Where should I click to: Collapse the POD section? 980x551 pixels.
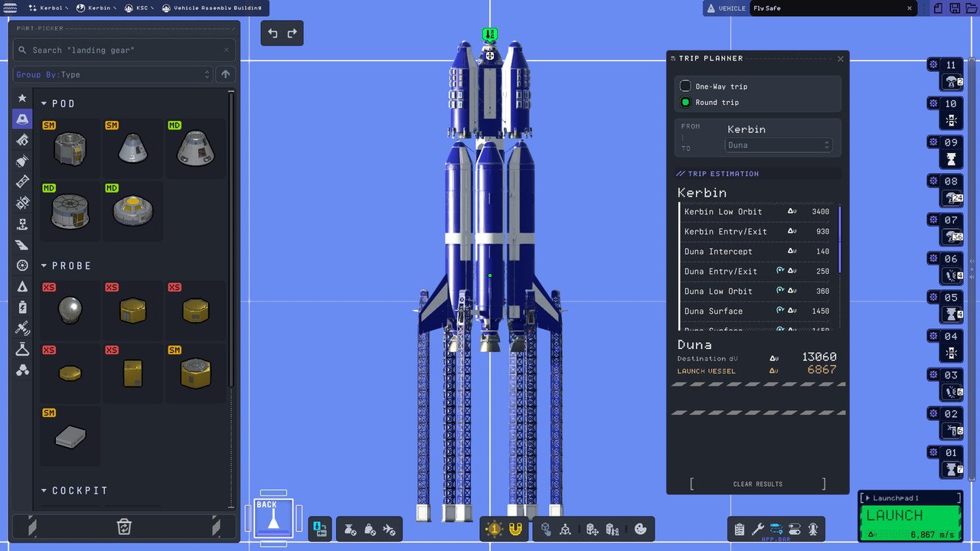pyautogui.click(x=44, y=103)
